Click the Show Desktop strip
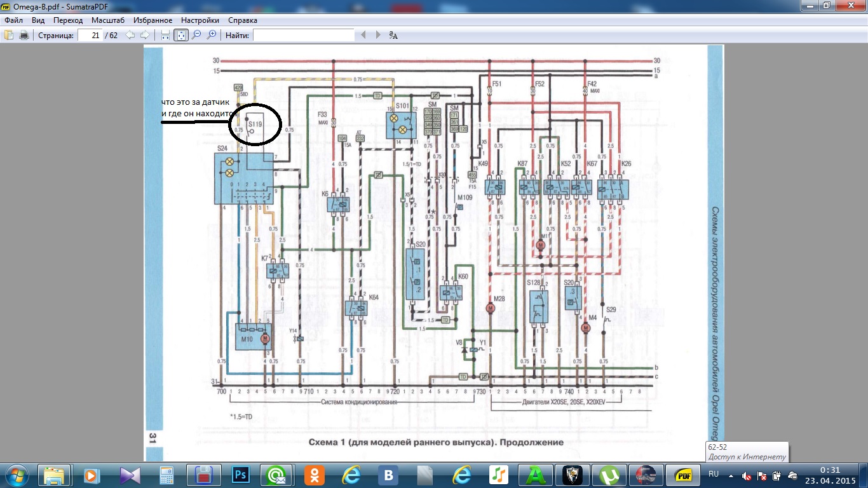This screenshot has height=488, width=868. pyautogui.click(x=863, y=475)
